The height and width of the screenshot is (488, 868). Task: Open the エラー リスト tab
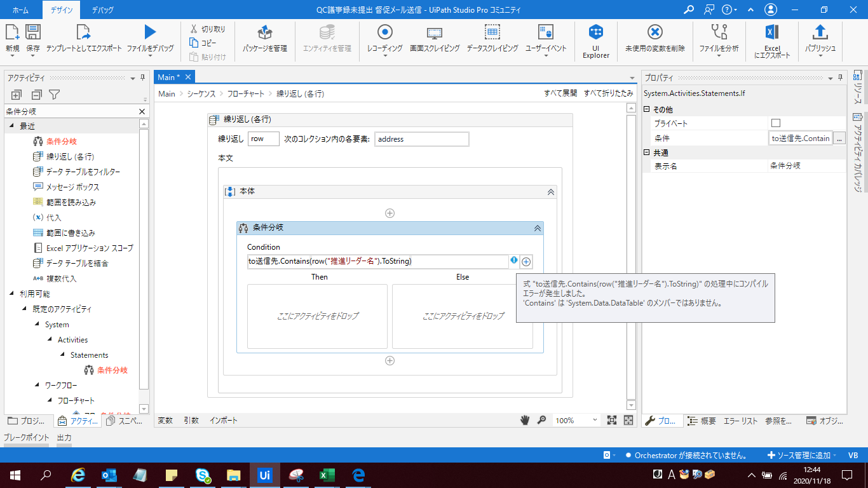(x=740, y=421)
